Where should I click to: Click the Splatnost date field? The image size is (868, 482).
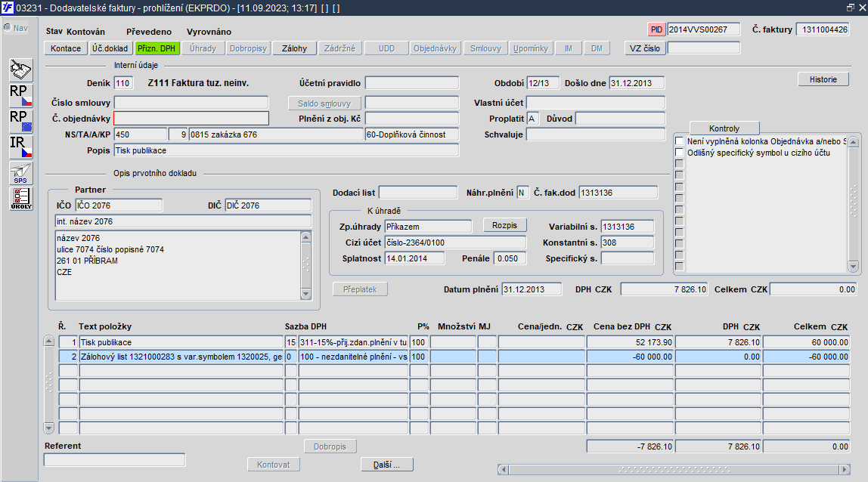[x=414, y=258]
